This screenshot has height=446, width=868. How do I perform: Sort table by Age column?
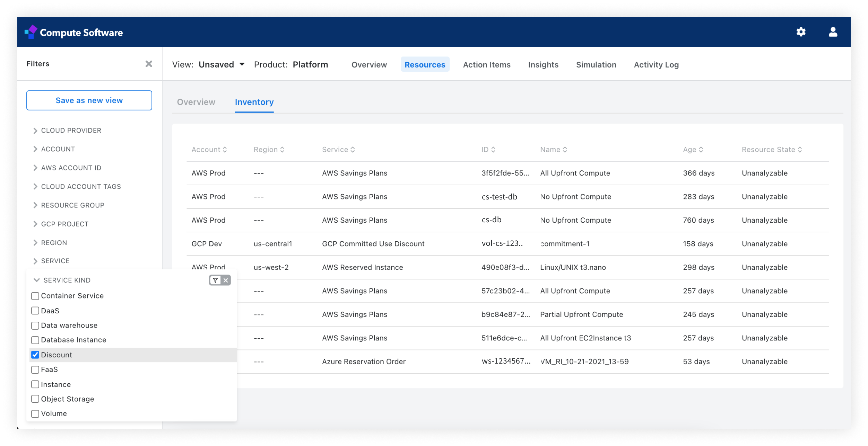pyautogui.click(x=693, y=150)
